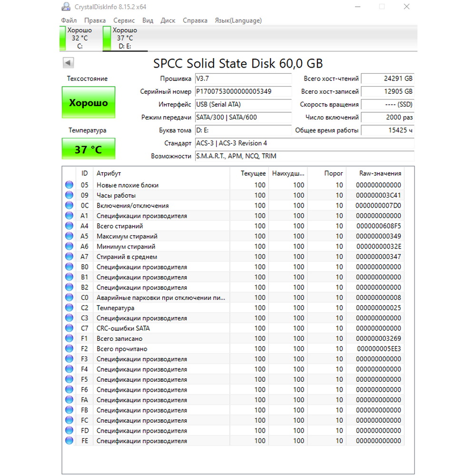Viewport: 476px width, 476px height.
Task: Click the CrystalDiskInfo app icon in title bar
Action: [x=66, y=7]
